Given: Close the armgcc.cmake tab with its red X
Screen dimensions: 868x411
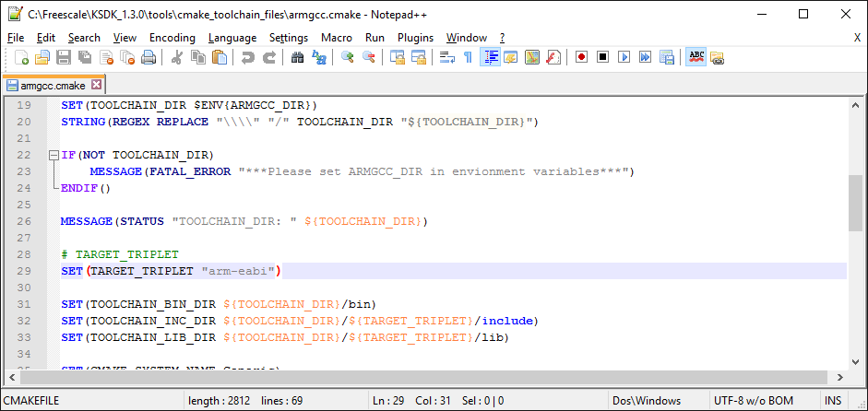Looking at the screenshot, I should coord(96,85).
